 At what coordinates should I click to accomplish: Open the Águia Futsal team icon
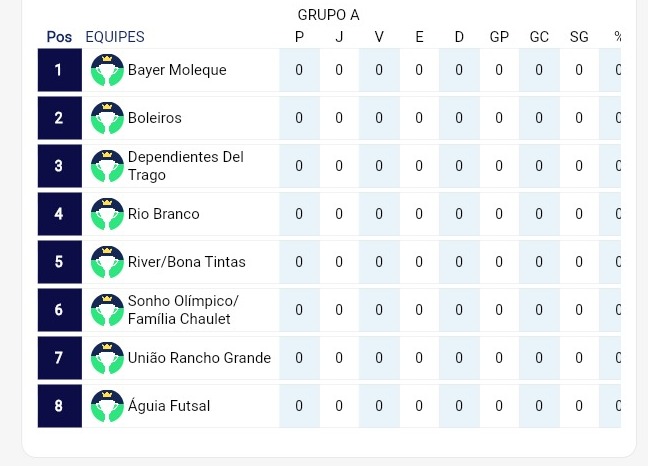tap(107, 406)
